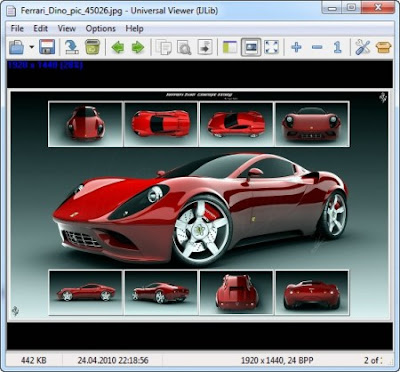
Task: Click the go to document arrow icon
Action: (205, 47)
